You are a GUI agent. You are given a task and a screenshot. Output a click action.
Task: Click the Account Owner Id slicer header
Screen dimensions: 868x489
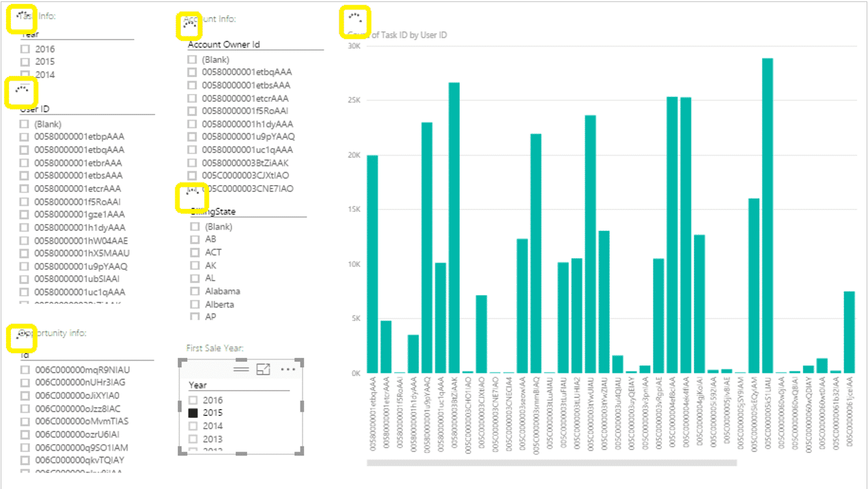[223, 44]
